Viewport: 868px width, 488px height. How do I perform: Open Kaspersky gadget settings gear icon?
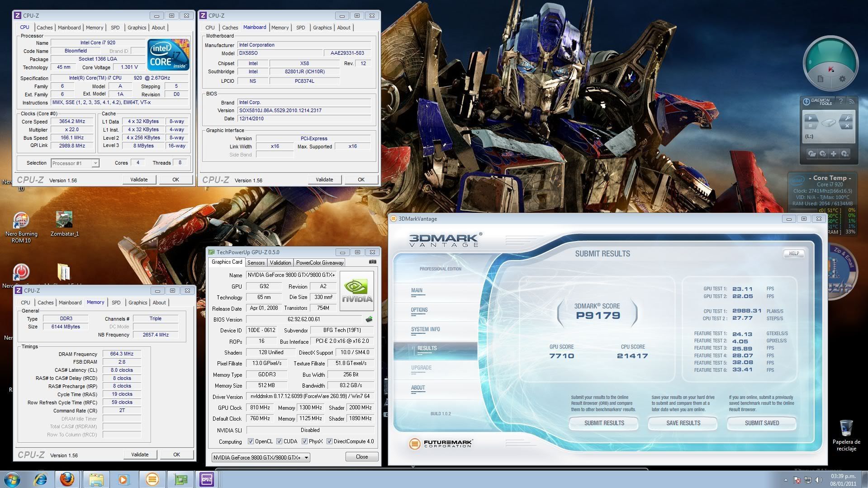[x=842, y=79]
